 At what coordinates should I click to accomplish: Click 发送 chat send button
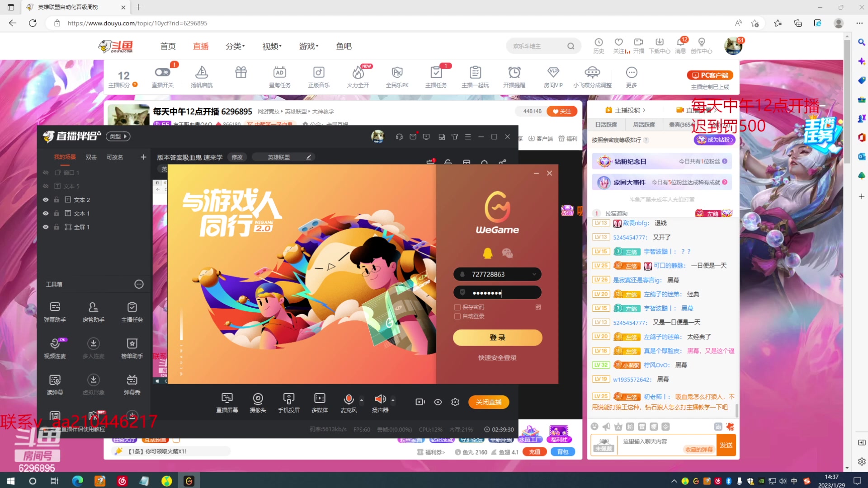pyautogui.click(x=726, y=445)
